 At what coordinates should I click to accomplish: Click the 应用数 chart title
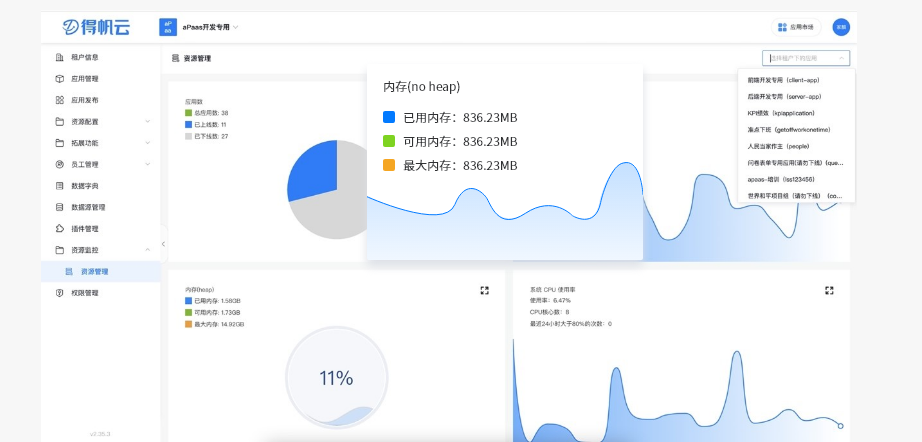[x=194, y=102]
